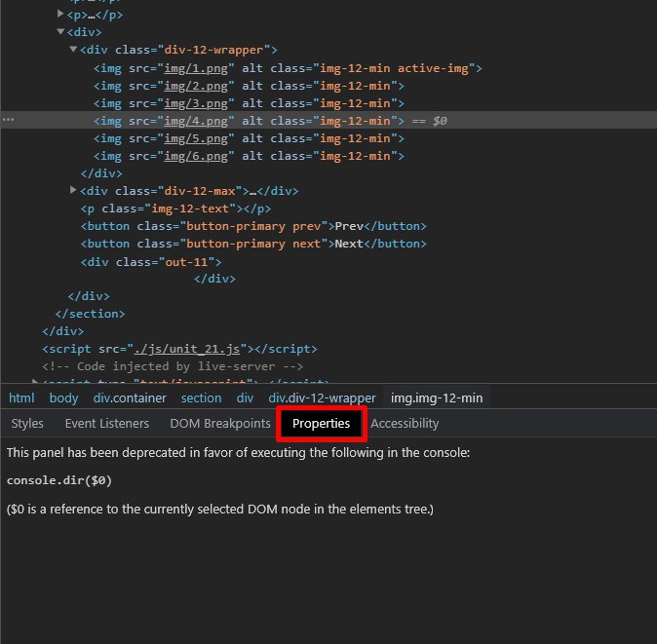Open the ./js/unit_21.js script link

tap(187, 349)
